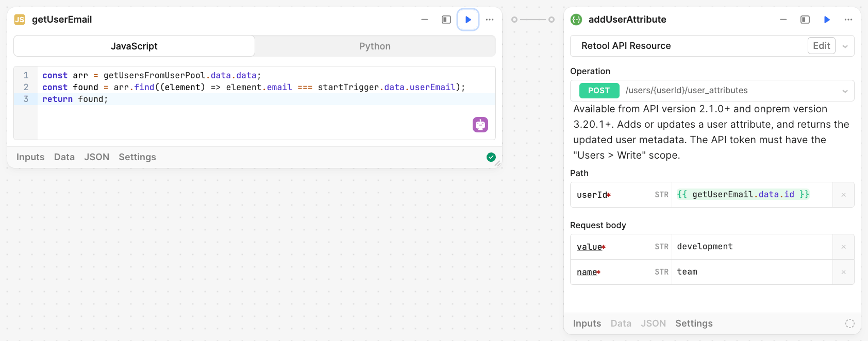Switch to the Python language tab
Viewport: 868px width, 341px height.
click(x=375, y=46)
